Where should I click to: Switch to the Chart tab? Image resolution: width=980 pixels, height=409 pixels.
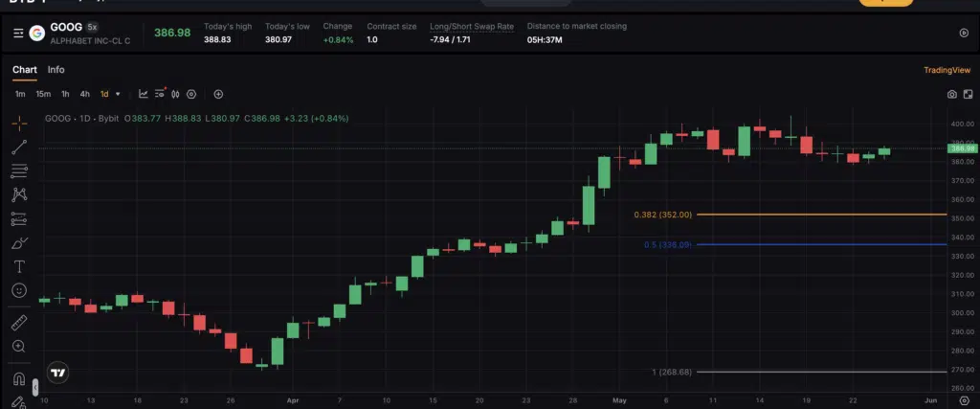pyautogui.click(x=24, y=69)
